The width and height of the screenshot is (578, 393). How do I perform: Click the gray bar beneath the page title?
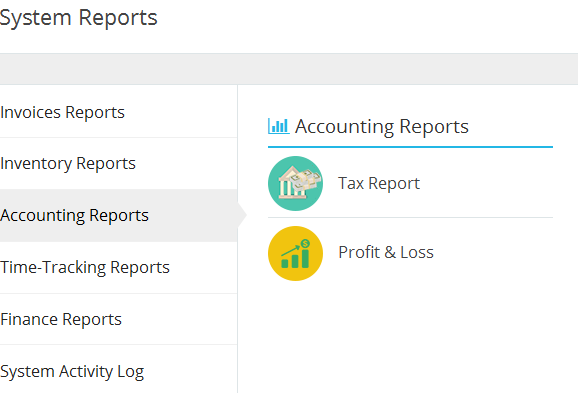[289, 69]
